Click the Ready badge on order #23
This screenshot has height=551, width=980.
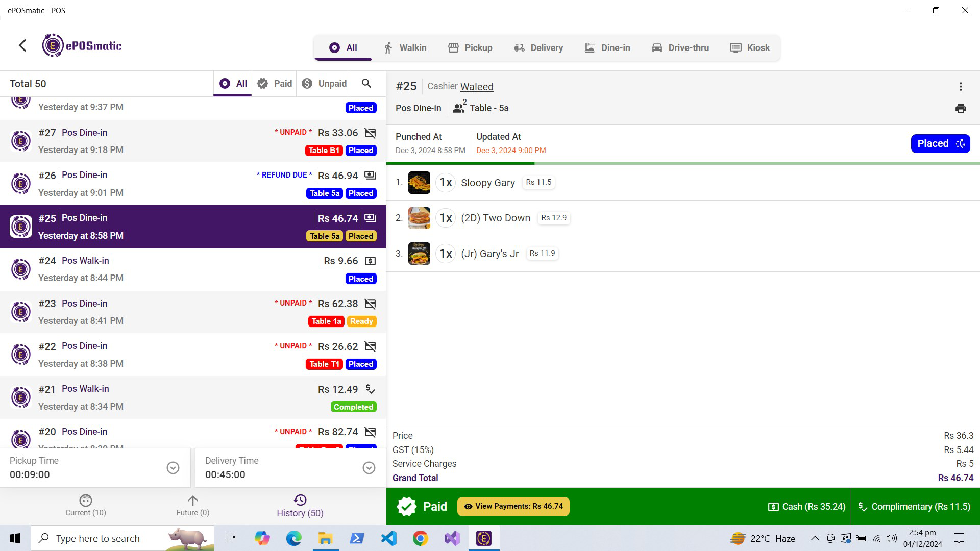coord(361,321)
